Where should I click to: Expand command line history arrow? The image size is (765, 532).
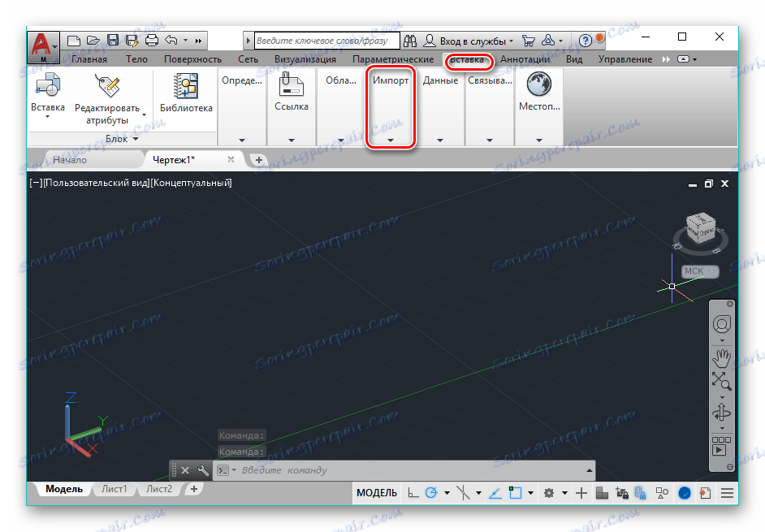pos(590,470)
